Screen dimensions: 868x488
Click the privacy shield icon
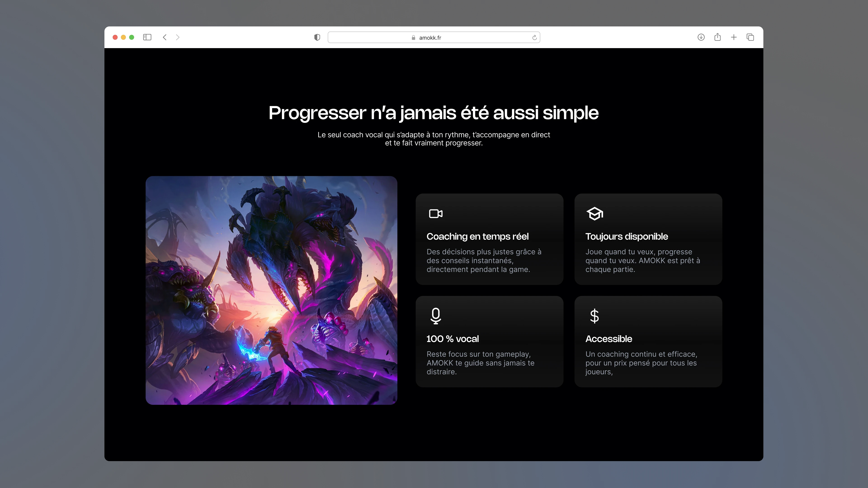click(317, 37)
